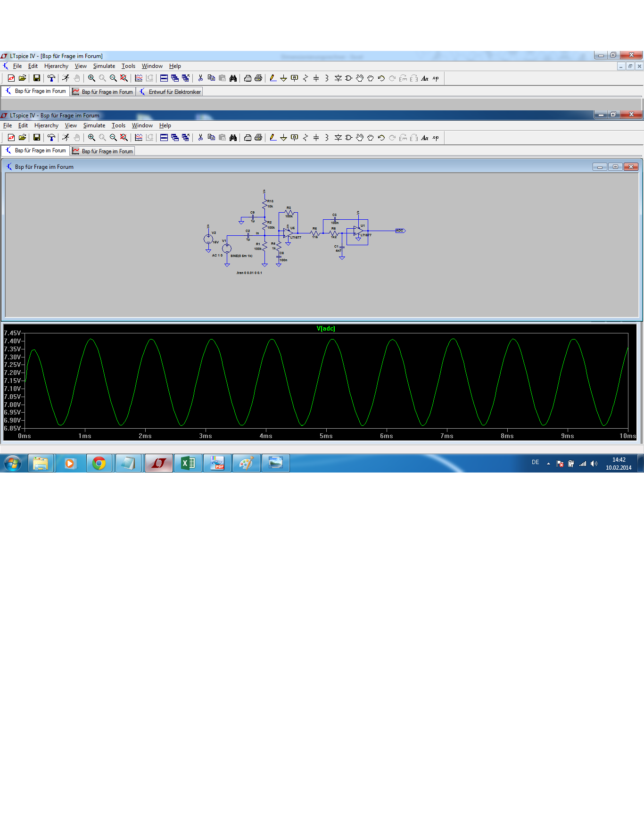Place a ground symbol using the lower toolbar
This screenshot has height=813, width=644.
pyautogui.click(x=283, y=138)
